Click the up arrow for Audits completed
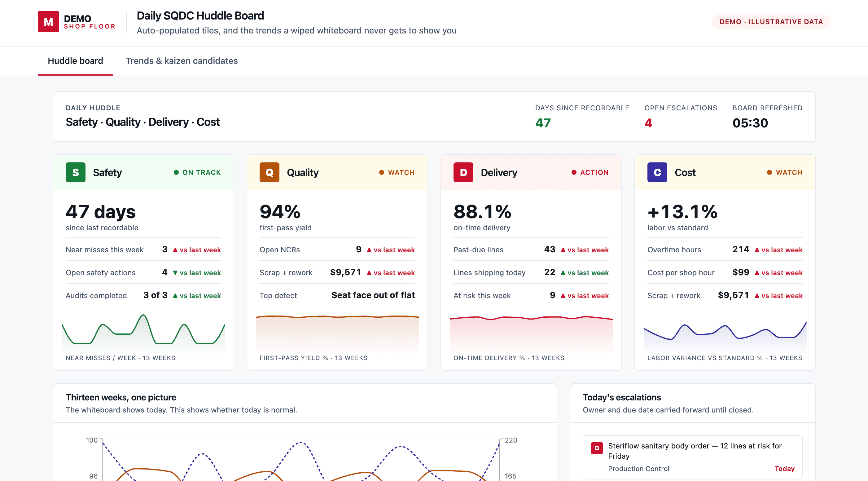 (175, 296)
